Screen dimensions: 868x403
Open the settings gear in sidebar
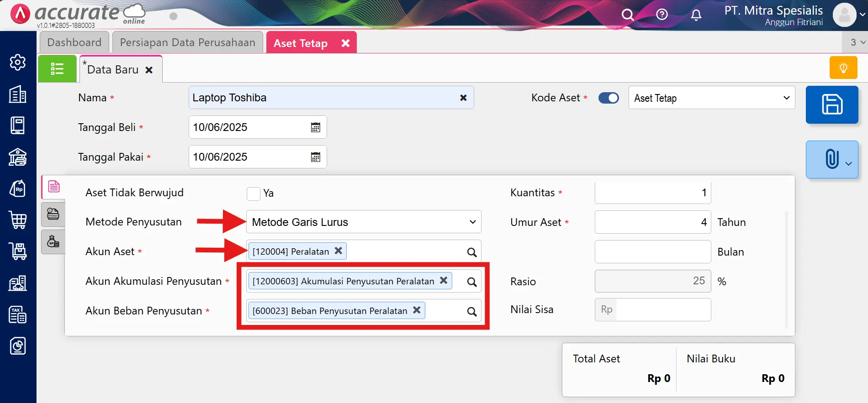tap(18, 62)
